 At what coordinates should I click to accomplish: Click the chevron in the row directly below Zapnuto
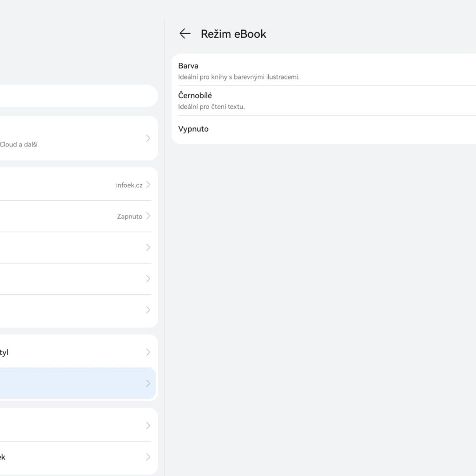pyautogui.click(x=148, y=247)
